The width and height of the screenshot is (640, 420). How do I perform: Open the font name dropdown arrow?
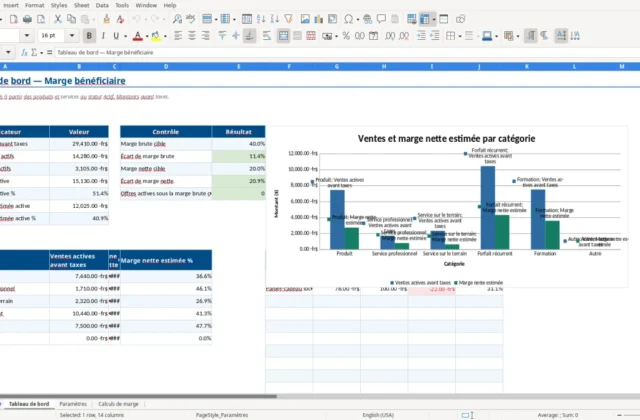tap(27, 36)
